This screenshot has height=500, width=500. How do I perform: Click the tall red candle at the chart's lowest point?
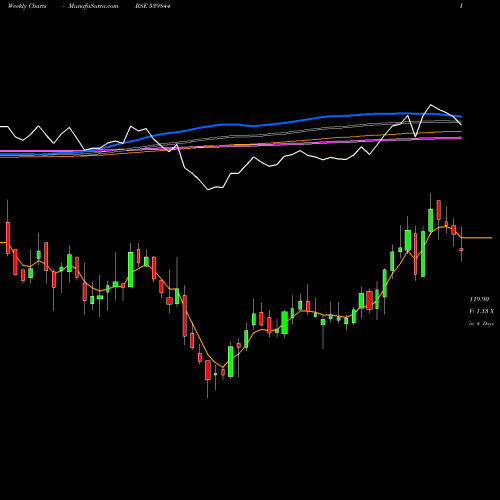208,370
